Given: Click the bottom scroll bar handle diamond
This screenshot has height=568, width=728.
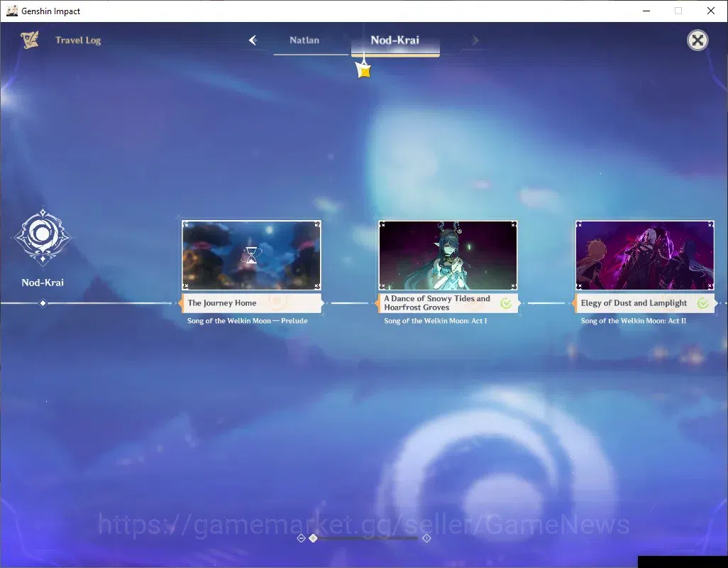Looking at the screenshot, I should click(x=314, y=538).
